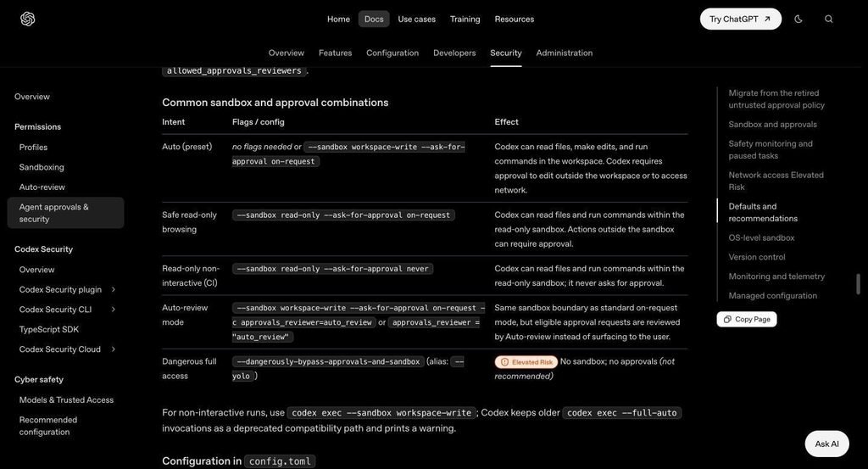
Task: Jump to Network access Elevated Risk
Action: pos(776,181)
